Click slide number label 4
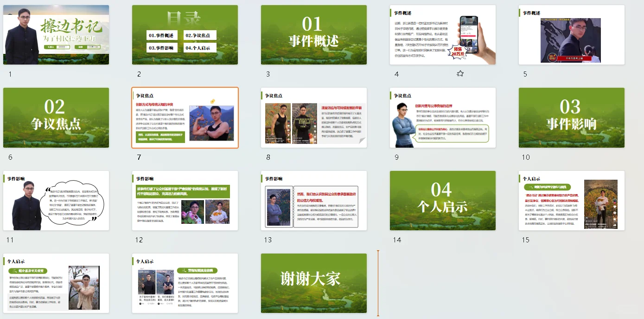The height and width of the screenshot is (319, 644). click(397, 74)
